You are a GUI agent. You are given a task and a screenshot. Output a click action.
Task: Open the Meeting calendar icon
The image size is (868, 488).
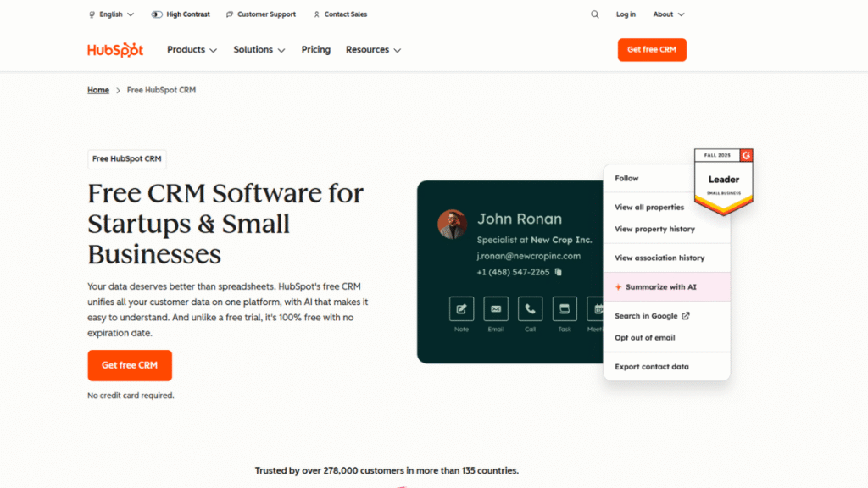point(596,308)
